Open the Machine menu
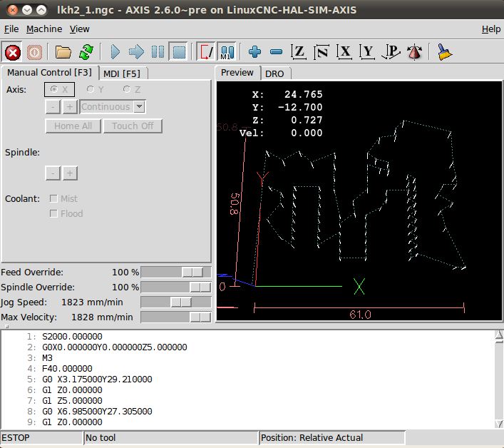Screen dimensions: 504x448 (44, 29)
